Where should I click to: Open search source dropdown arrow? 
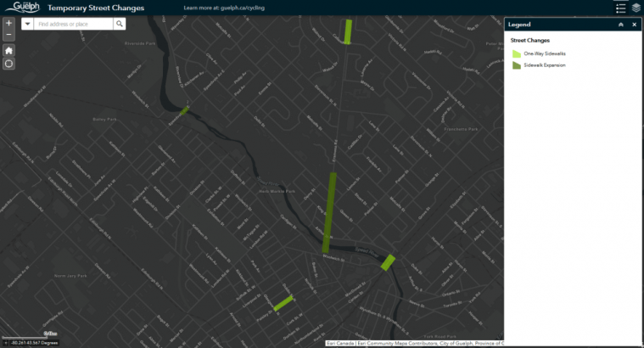pos(27,25)
